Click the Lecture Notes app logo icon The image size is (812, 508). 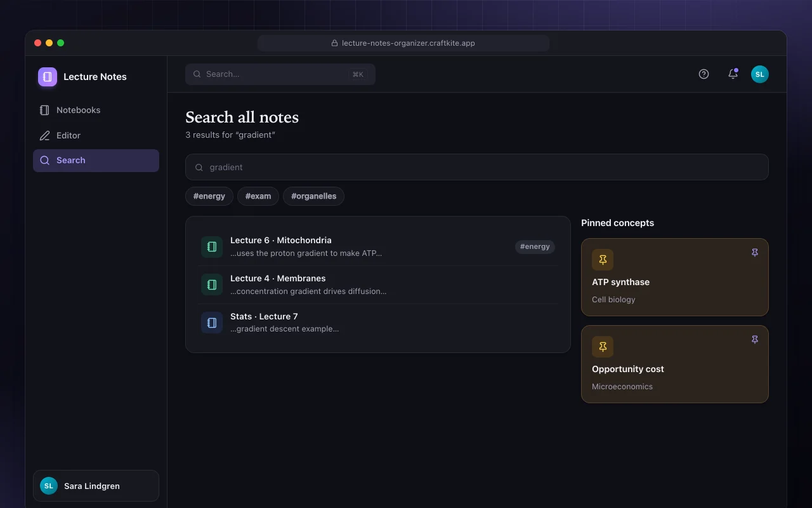pyautogui.click(x=48, y=77)
